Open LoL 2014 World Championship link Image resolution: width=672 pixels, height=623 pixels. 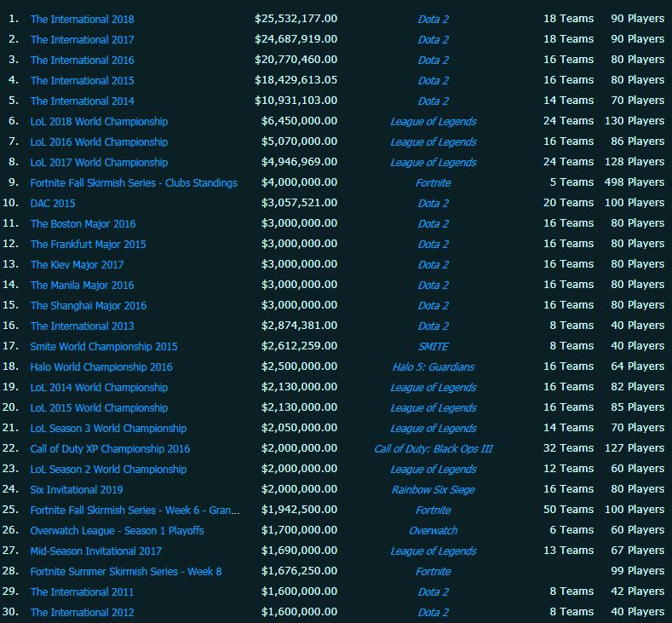[99, 388]
